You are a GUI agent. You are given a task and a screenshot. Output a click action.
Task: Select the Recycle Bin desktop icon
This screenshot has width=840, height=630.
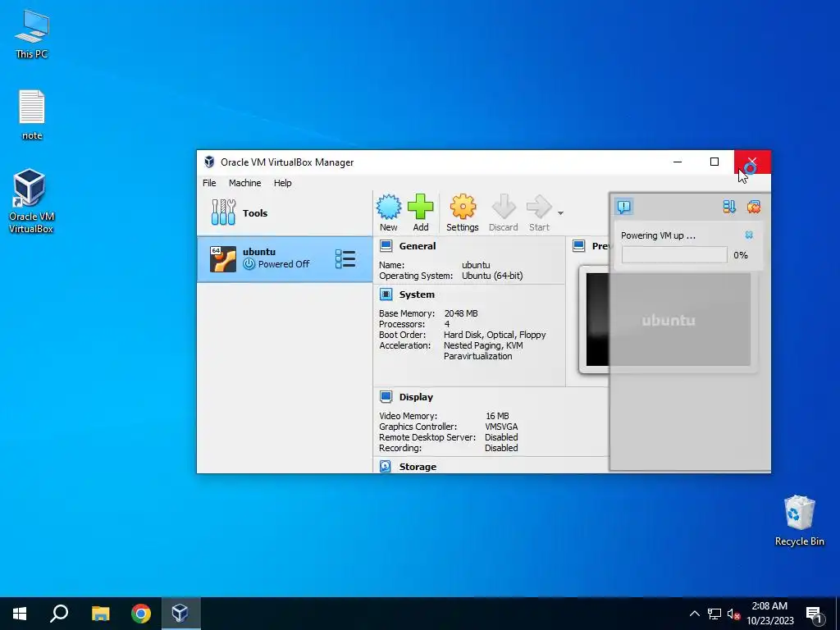click(x=799, y=520)
